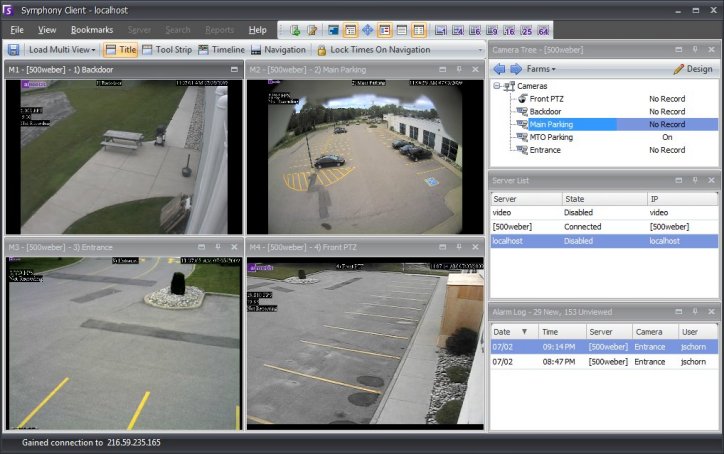Pin the M2 Main Parking view panel

459,69
